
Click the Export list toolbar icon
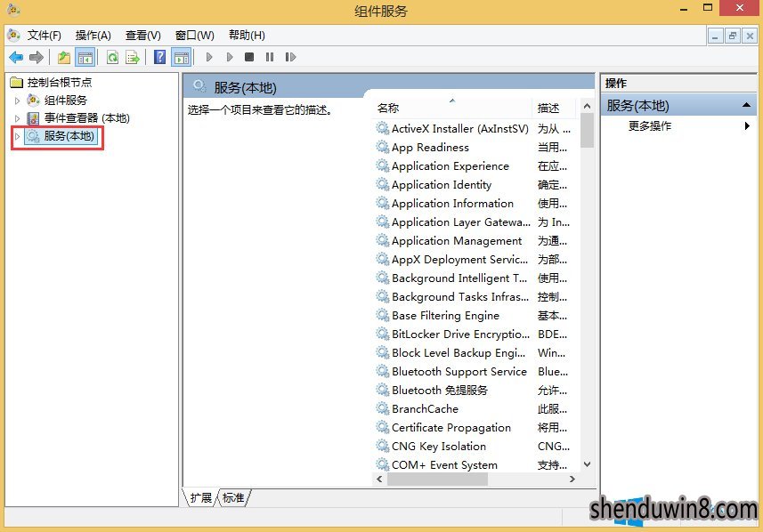point(133,58)
